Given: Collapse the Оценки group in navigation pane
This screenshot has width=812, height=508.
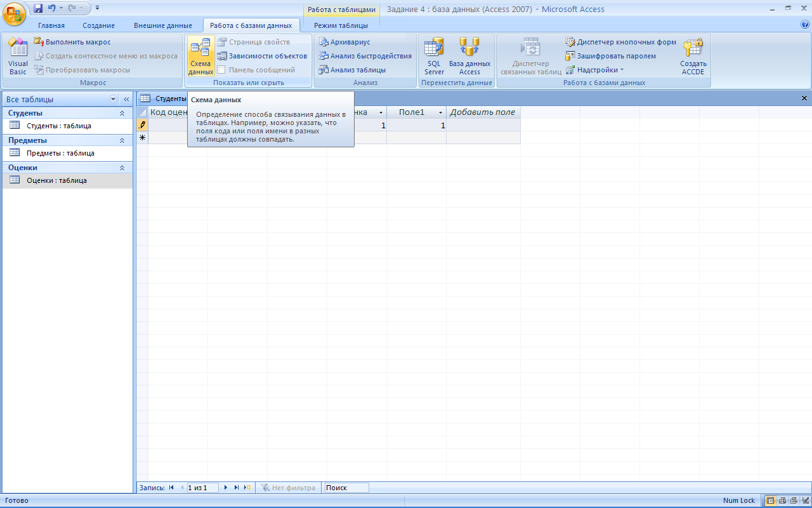Looking at the screenshot, I should (x=122, y=168).
